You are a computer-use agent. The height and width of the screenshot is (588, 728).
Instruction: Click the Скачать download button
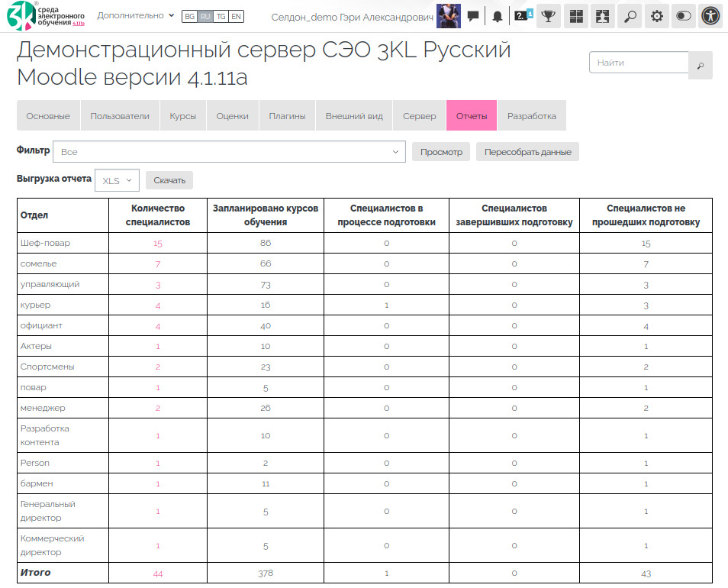(x=169, y=180)
